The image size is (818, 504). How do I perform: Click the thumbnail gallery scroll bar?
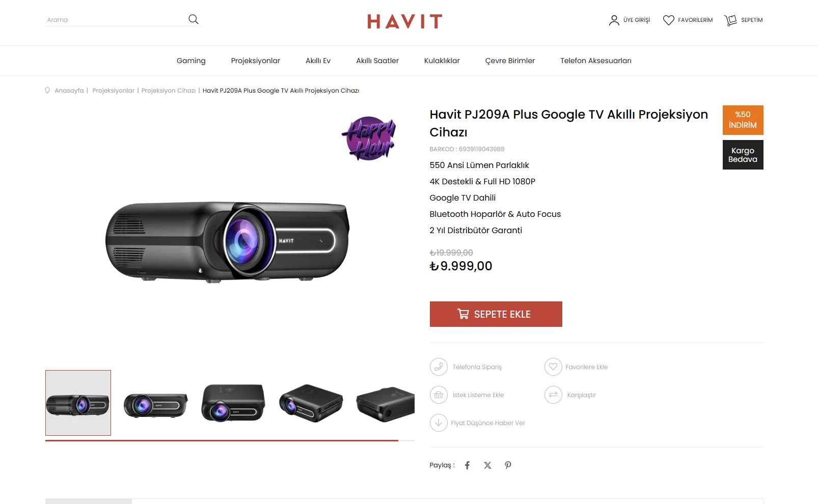coord(230,440)
